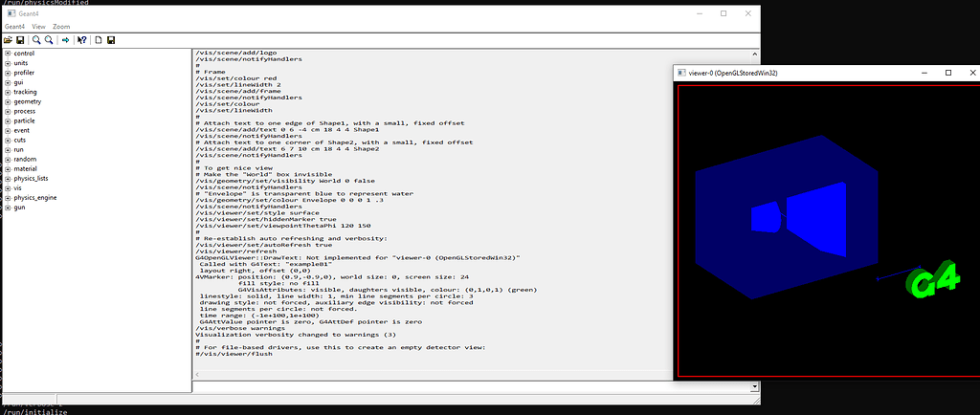The image size is (980, 415).
Task: Expand the event tree node
Action: coord(8,130)
